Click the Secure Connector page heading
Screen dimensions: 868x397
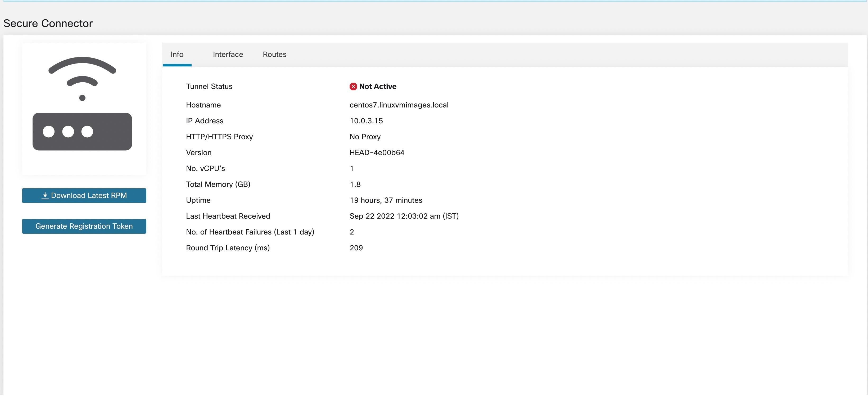pos(48,23)
